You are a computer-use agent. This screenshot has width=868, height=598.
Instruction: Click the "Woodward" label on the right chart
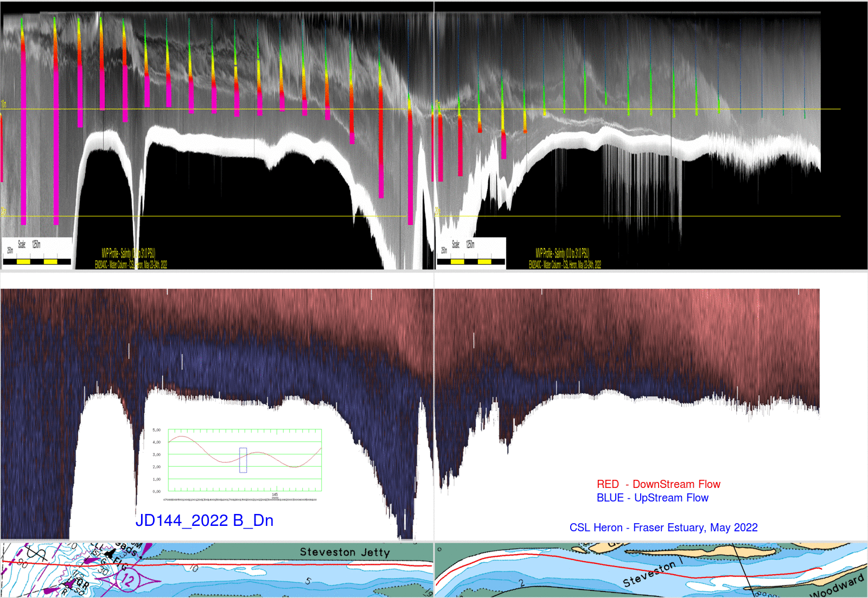tap(837, 586)
